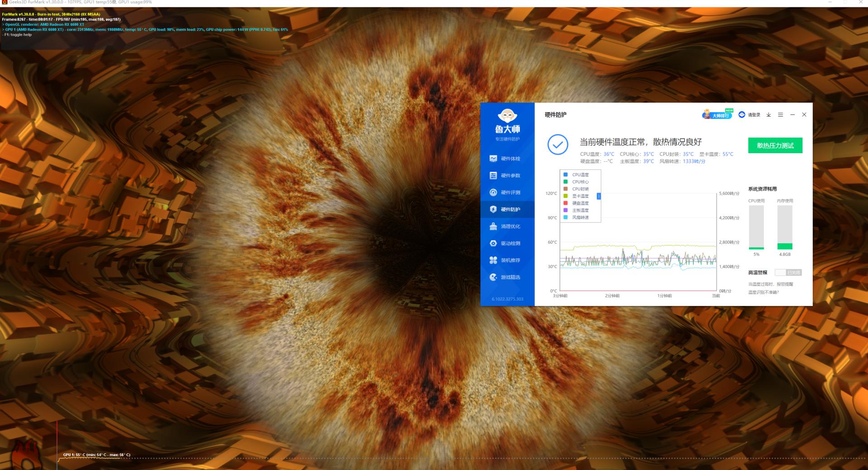Click the blue checkmark status icon

558,145
